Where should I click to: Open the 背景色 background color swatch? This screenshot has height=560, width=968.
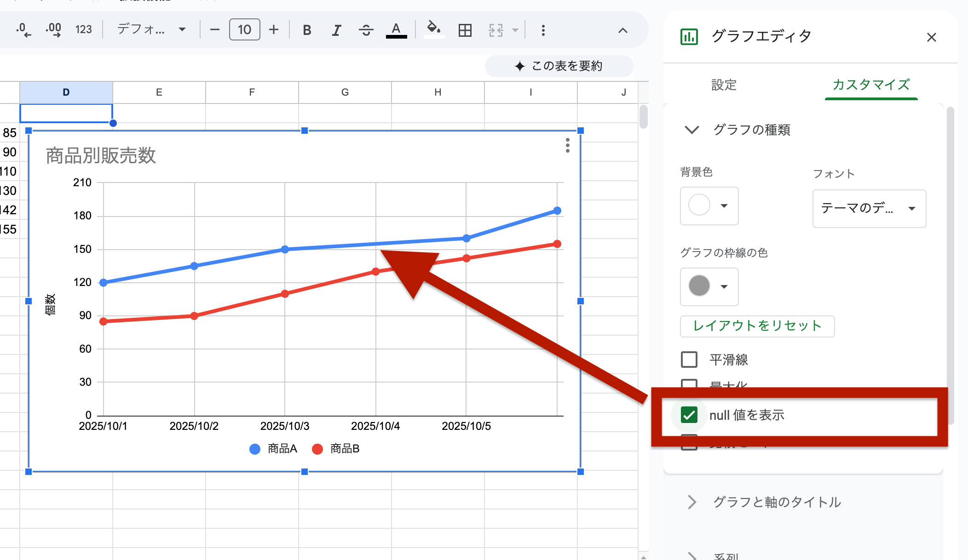point(709,206)
